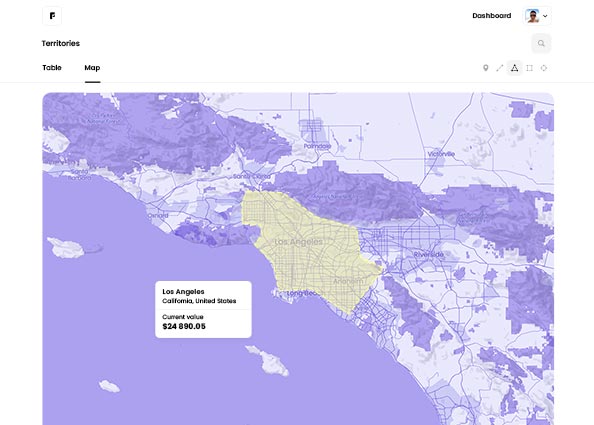This screenshot has height=425, width=594.
Task: Click the Anaheim label on the map
Action: (348, 281)
